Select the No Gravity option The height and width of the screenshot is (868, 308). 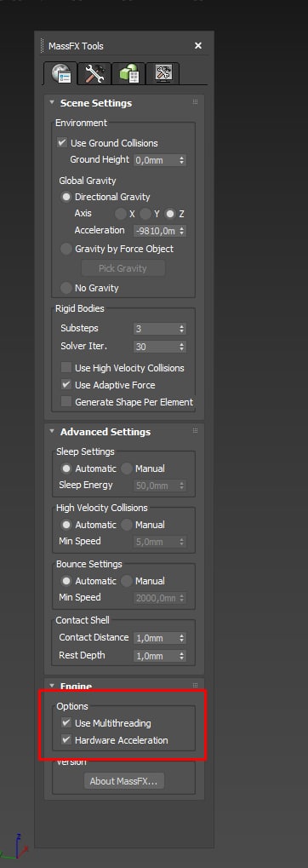pos(66,288)
